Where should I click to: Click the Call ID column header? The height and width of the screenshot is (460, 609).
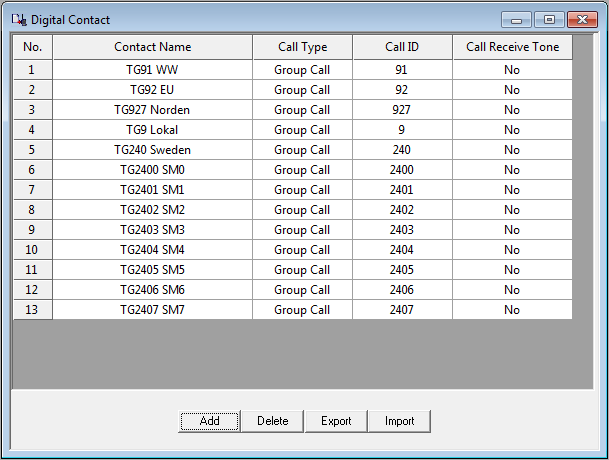pos(402,47)
